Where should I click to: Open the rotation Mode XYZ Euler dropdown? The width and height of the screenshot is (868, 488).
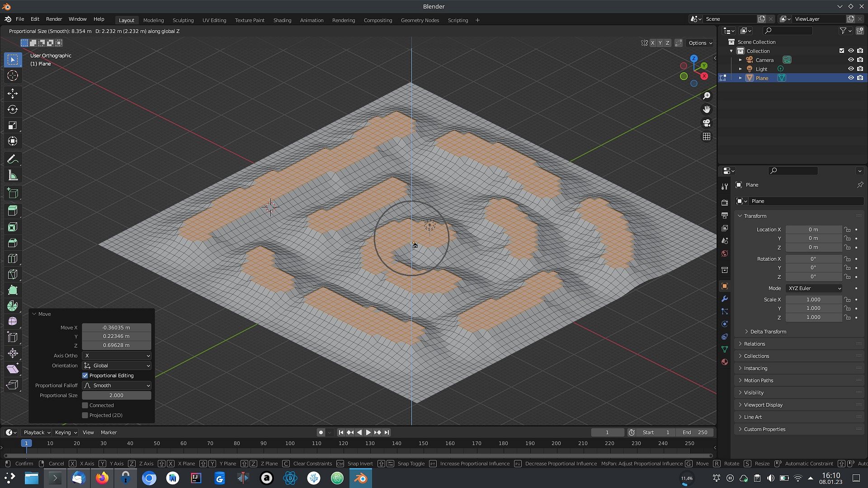click(814, 288)
